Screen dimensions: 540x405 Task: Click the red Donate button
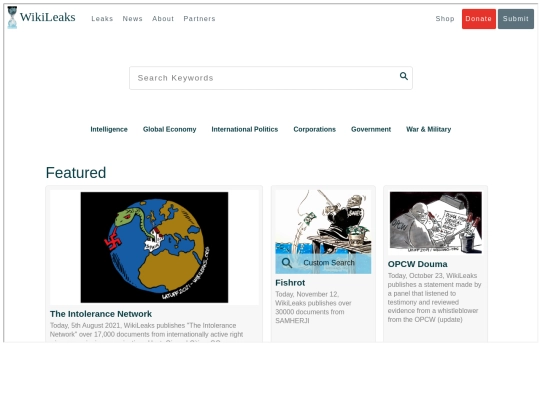(x=479, y=19)
